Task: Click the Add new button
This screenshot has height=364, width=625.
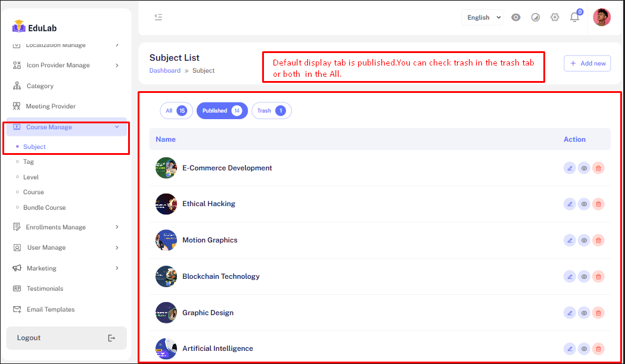Action: [587, 63]
